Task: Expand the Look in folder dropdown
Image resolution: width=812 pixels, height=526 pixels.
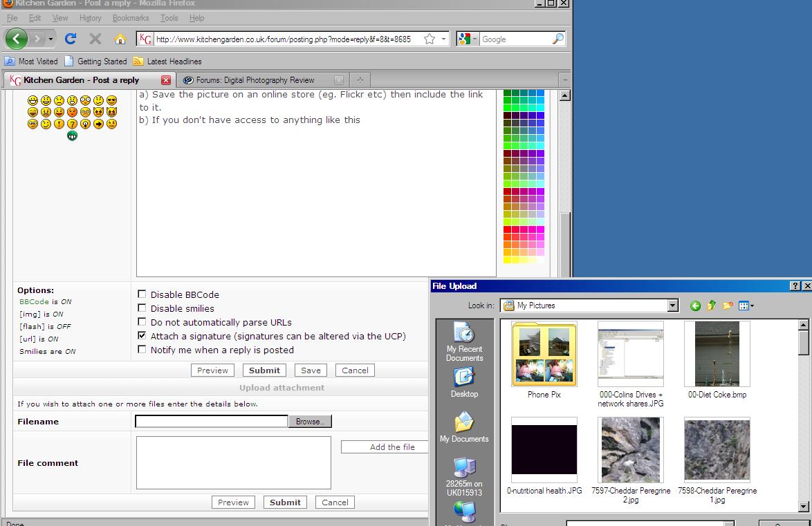Action: pyautogui.click(x=673, y=306)
